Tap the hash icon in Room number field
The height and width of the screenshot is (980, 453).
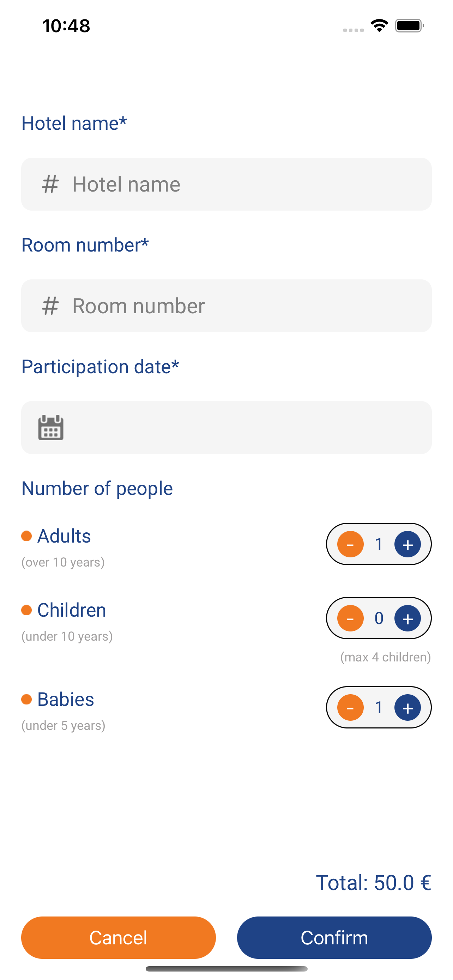(x=50, y=306)
